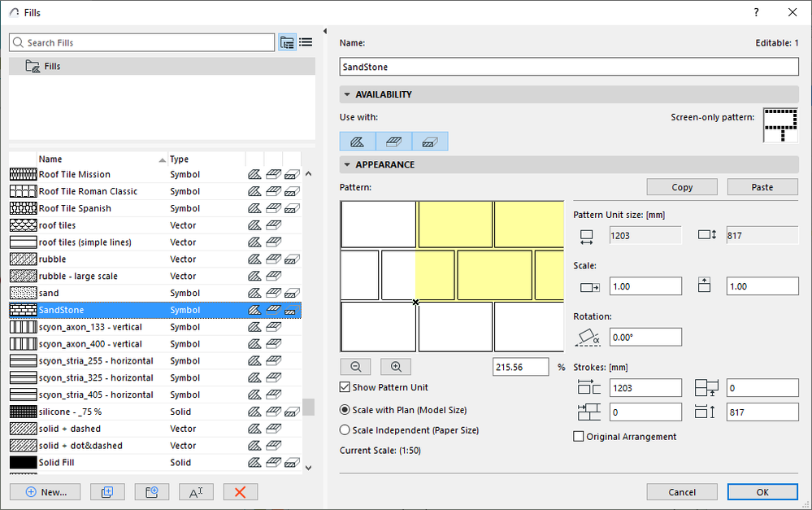Collapse the APPEARANCE section
Image resolution: width=812 pixels, height=510 pixels.
[x=347, y=164]
